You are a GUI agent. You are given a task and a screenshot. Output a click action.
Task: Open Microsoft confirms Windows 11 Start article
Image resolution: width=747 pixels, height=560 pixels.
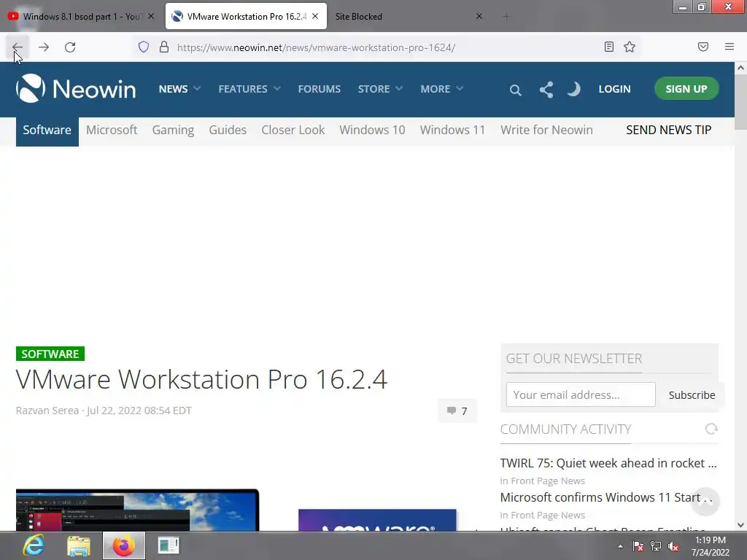[x=606, y=497]
